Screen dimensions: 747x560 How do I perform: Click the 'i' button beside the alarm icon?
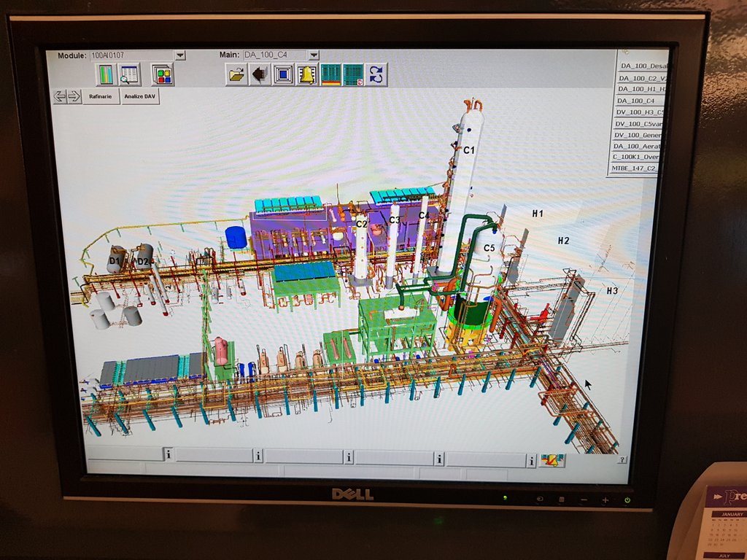531,460
